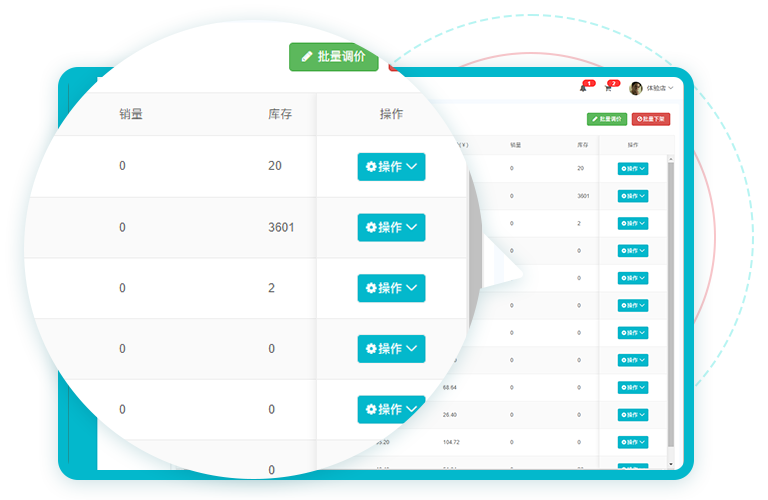Open the small 操作 dropdown in the 68.64 price row
The width and height of the screenshot is (768, 500).
[x=632, y=386]
